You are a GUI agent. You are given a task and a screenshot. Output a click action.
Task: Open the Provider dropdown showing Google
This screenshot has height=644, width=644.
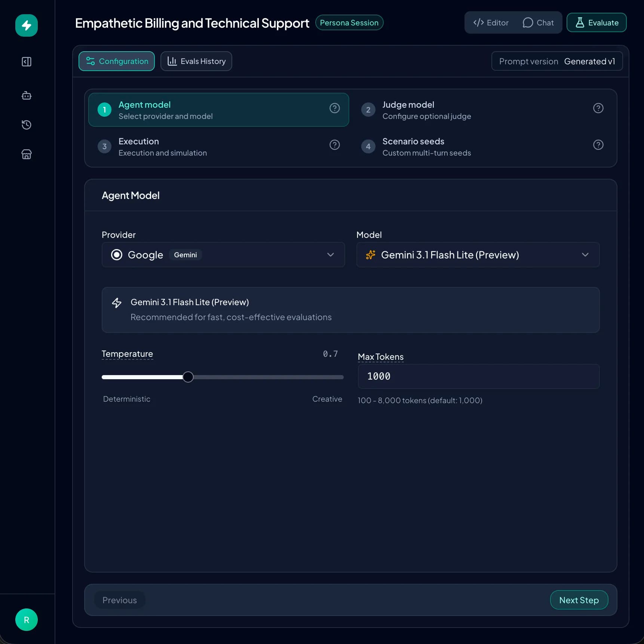223,255
